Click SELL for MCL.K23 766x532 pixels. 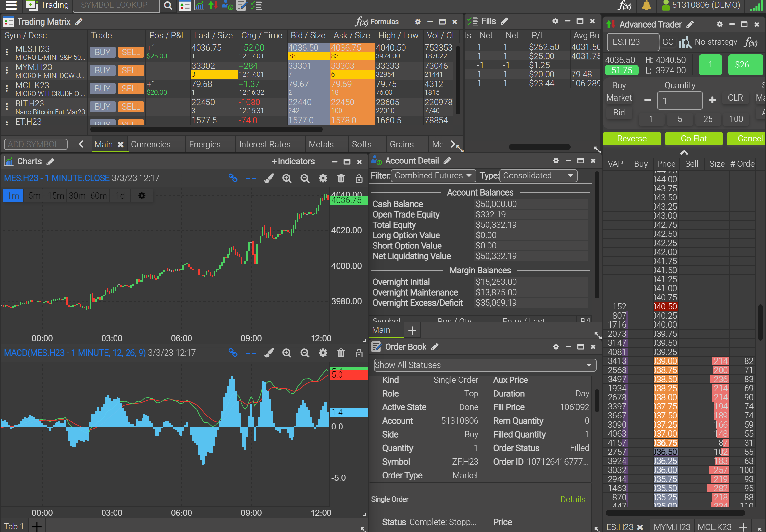pyautogui.click(x=131, y=89)
